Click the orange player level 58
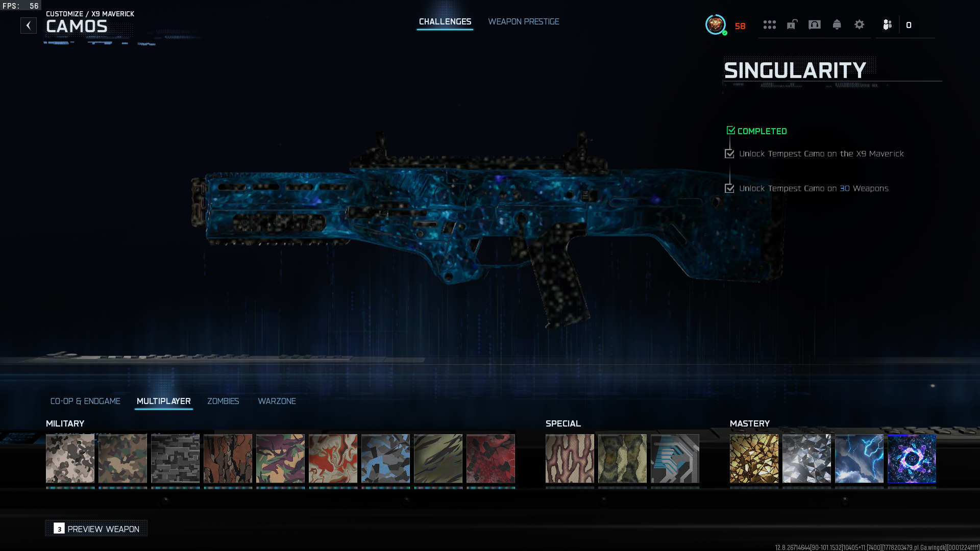 click(x=740, y=26)
